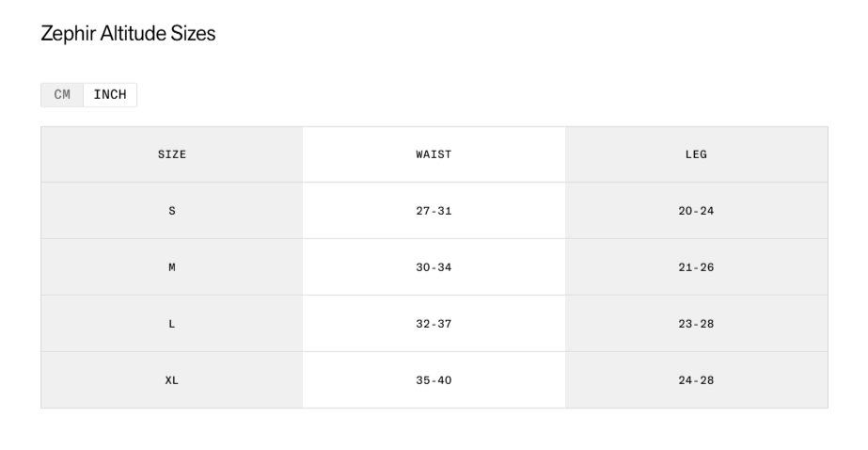Select the S size cell

point(171,211)
